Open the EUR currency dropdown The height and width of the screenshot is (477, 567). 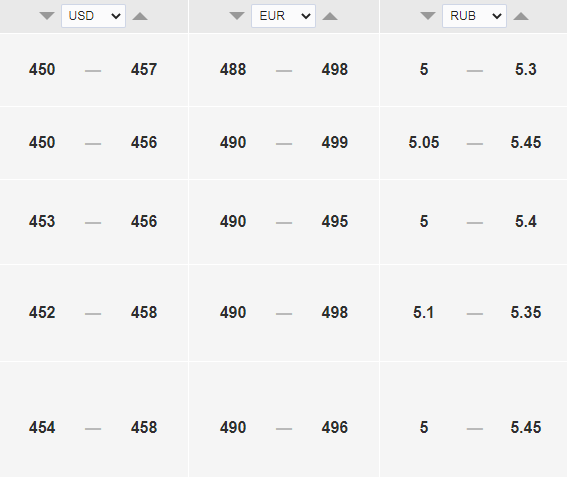tap(284, 16)
